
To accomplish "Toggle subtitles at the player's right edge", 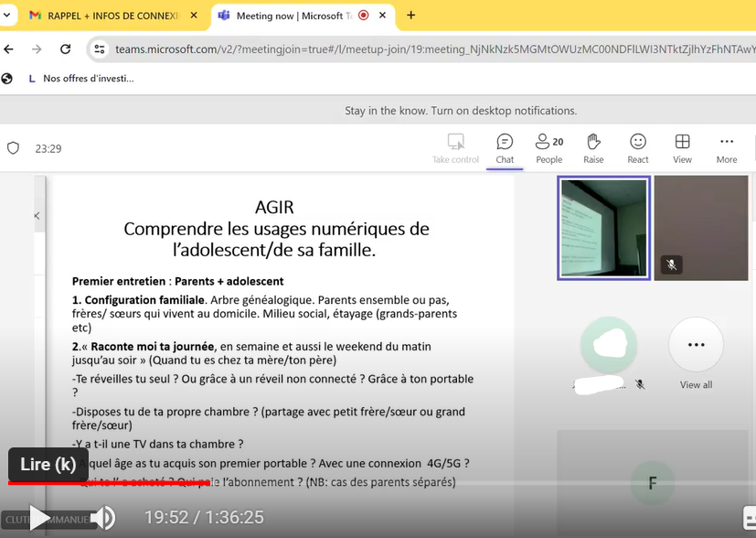I will [748, 518].
